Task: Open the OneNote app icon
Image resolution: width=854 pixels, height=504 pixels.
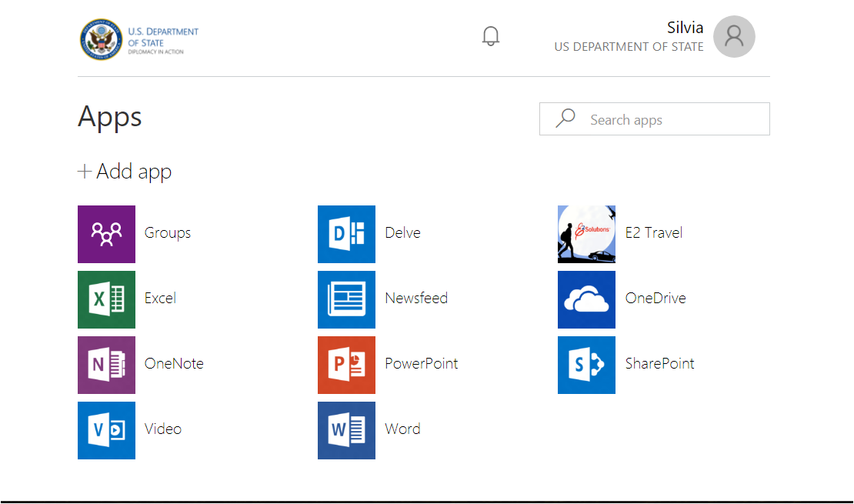Action: point(106,365)
